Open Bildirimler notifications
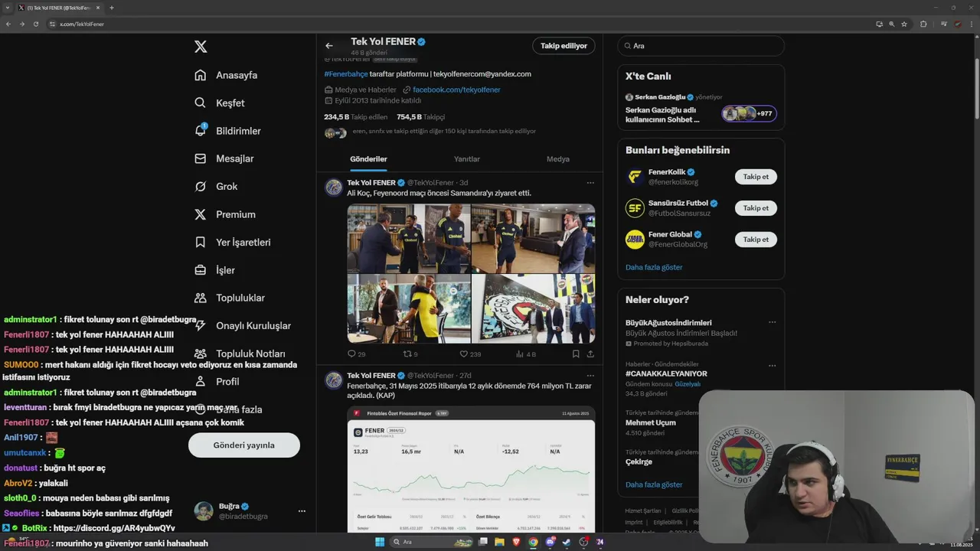 (227, 131)
